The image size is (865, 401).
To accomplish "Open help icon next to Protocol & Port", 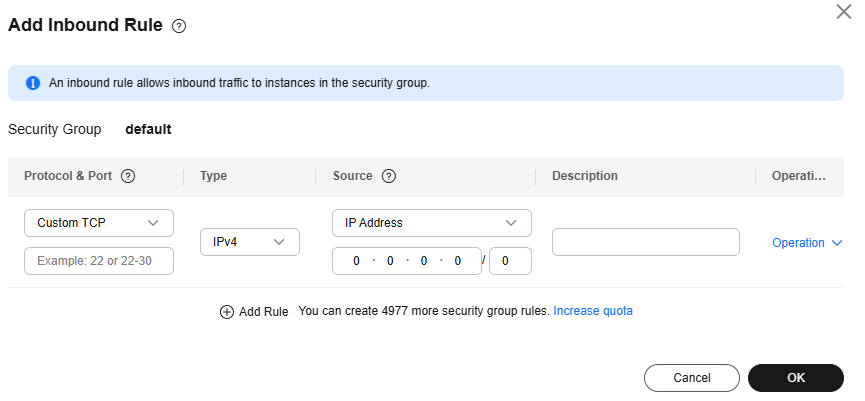I will pos(128,176).
